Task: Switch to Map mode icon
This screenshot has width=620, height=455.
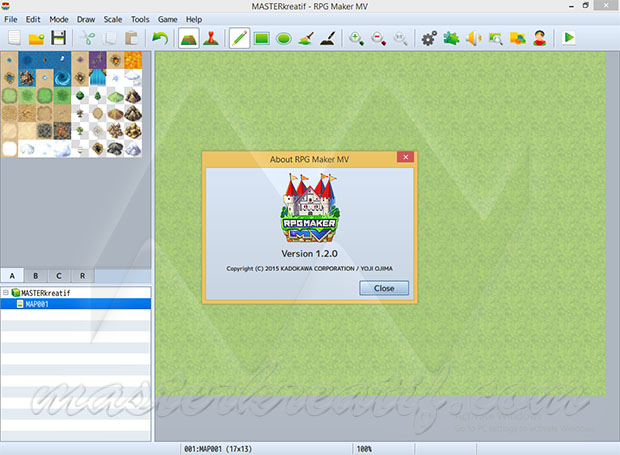Action: point(189,38)
